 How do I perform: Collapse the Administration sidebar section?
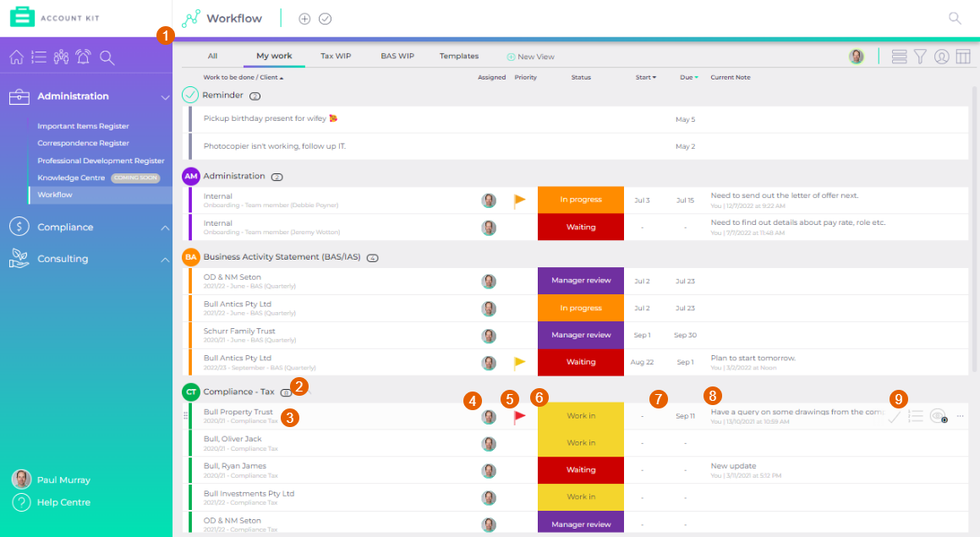tap(165, 97)
